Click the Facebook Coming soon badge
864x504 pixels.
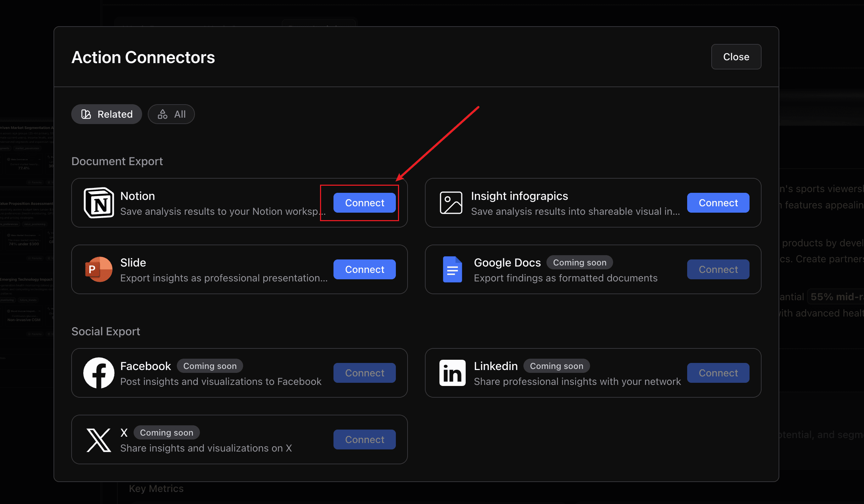click(210, 366)
